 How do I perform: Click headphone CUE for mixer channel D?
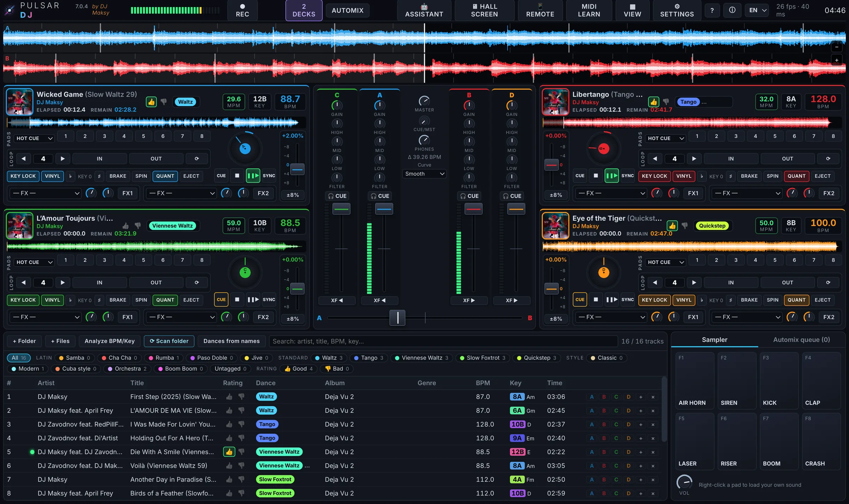coord(512,196)
